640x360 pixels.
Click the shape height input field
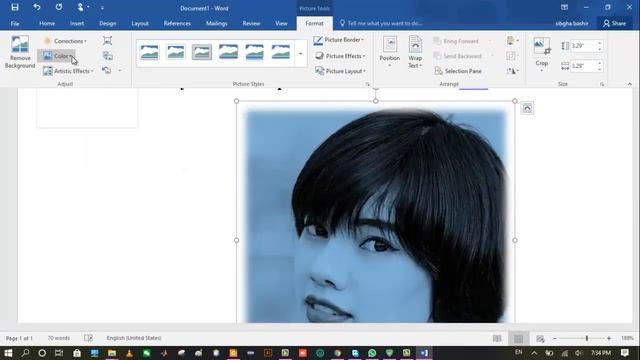pos(583,46)
